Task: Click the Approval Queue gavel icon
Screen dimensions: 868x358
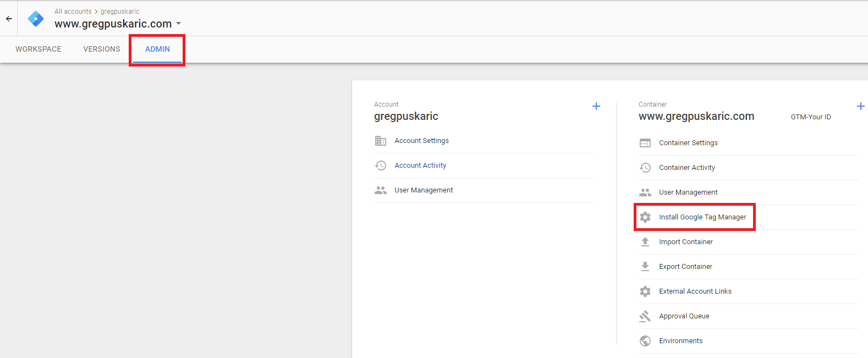Action: pos(645,316)
